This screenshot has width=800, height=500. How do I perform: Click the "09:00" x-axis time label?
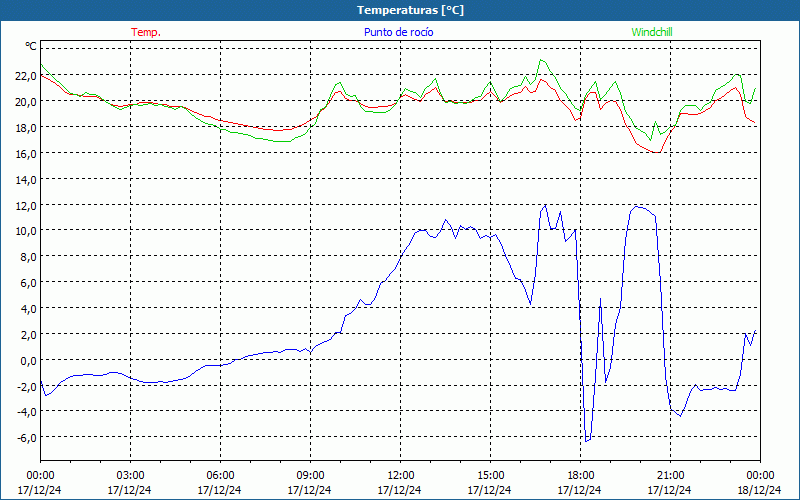point(310,476)
